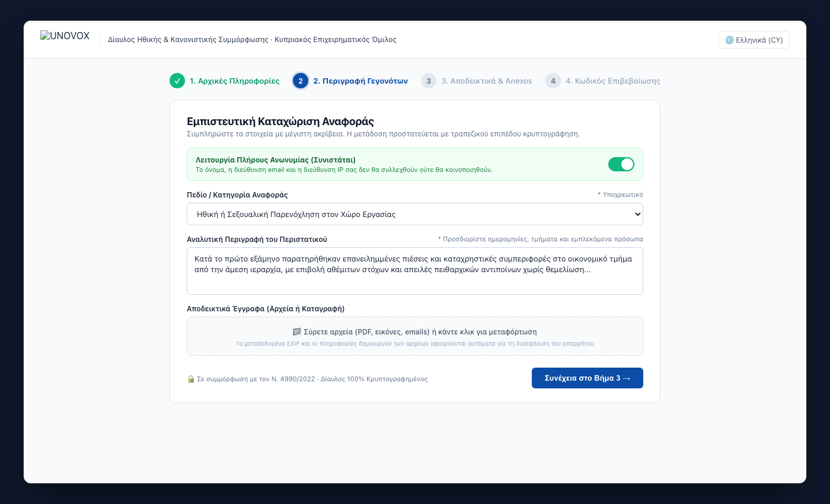This screenshot has width=830, height=504.
Task: Click the header text Δίαυλος Ηθικής & Κανονιστικής Συμμόρφωσης
Action: coord(187,40)
